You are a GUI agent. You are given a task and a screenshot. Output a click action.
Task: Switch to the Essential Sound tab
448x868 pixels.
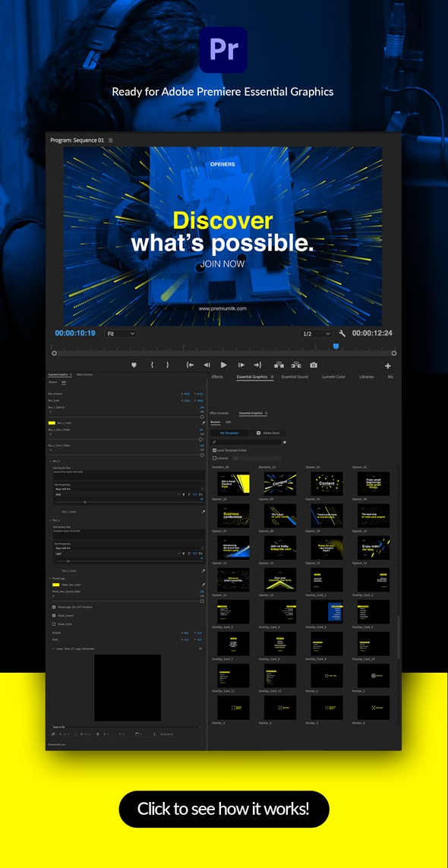click(295, 377)
